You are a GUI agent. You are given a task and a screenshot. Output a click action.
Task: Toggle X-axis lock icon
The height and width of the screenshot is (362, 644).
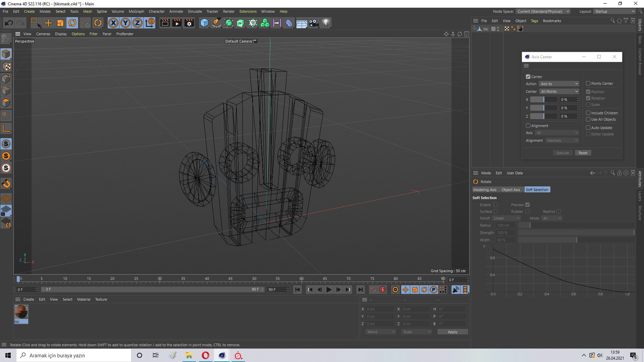113,23
